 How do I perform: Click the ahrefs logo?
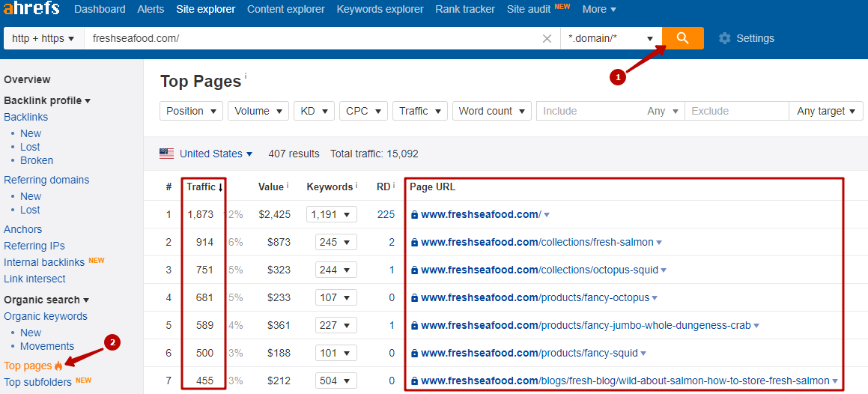pos(31,9)
